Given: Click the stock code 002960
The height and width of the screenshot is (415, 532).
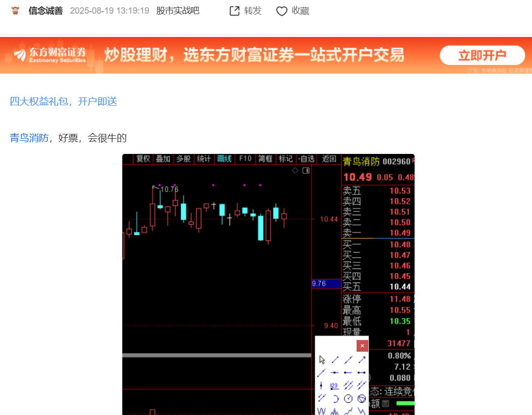Looking at the screenshot, I should point(397,162).
